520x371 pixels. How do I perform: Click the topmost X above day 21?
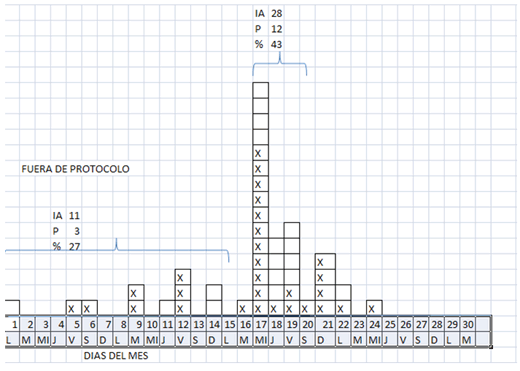point(325,261)
